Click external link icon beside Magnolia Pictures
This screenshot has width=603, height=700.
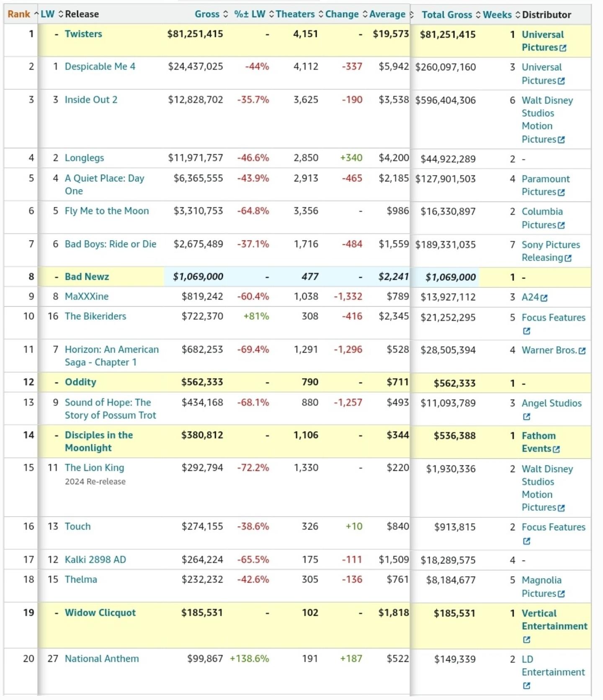click(561, 594)
